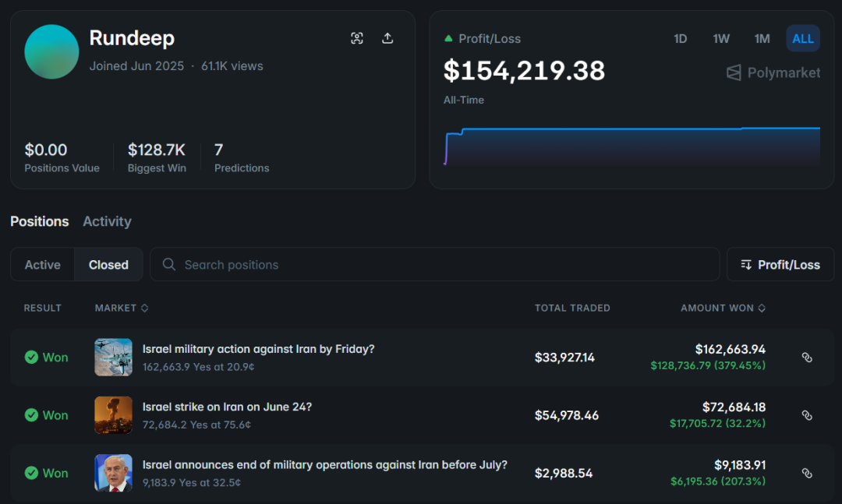Open the Activity tab
842x504 pixels.
(107, 221)
